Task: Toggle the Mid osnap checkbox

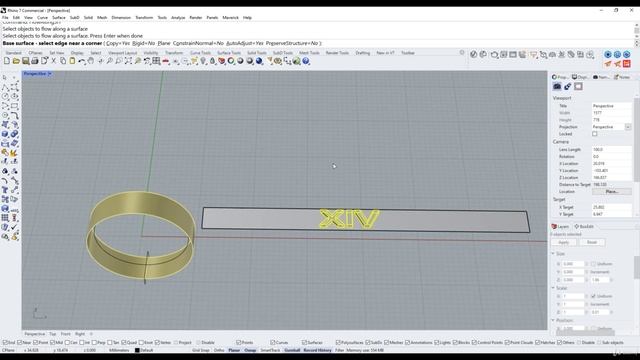Action: click(x=52, y=342)
